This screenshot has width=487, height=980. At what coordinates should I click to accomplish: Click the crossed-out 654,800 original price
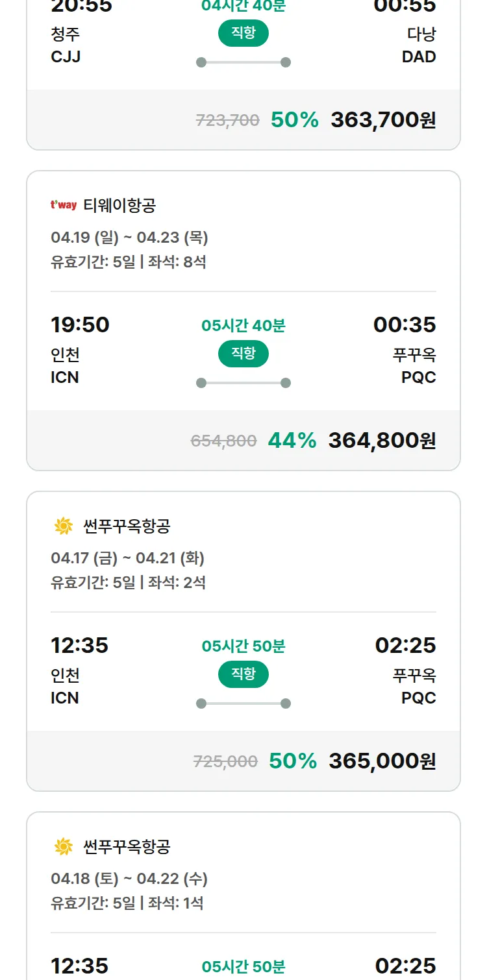(224, 441)
